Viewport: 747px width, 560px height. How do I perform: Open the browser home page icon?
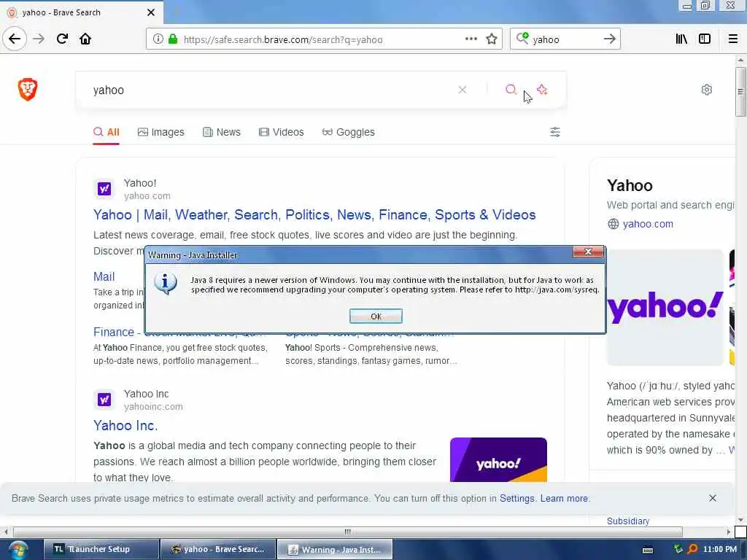(85, 39)
